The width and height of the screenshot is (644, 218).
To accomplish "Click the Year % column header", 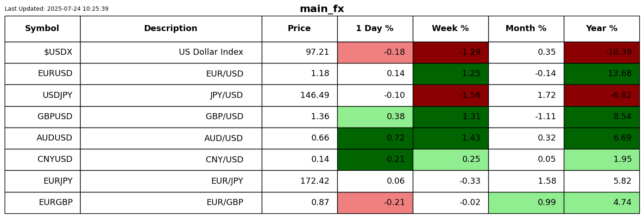I will point(601,29).
